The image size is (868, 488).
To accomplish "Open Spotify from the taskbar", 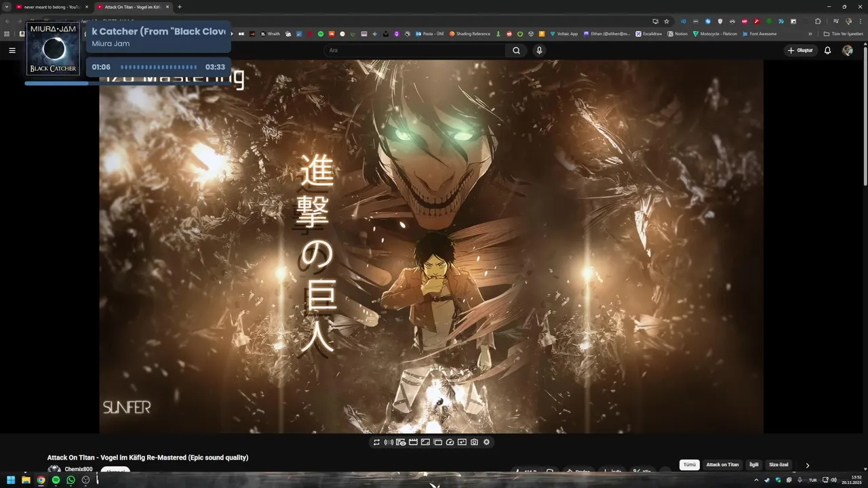I will click(x=56, y=480).
